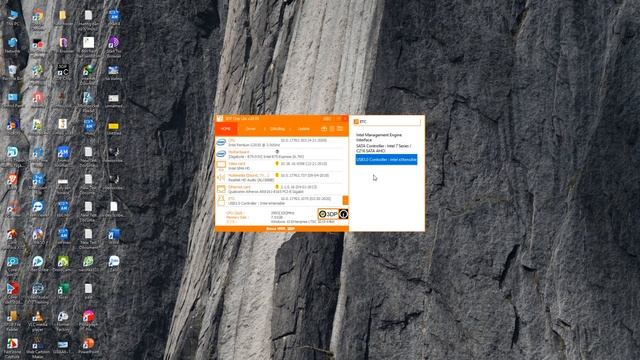The width and height of the screenshot is (640, 360).
Task: Open Recycle Bin desktop icon
Action: 13,73
